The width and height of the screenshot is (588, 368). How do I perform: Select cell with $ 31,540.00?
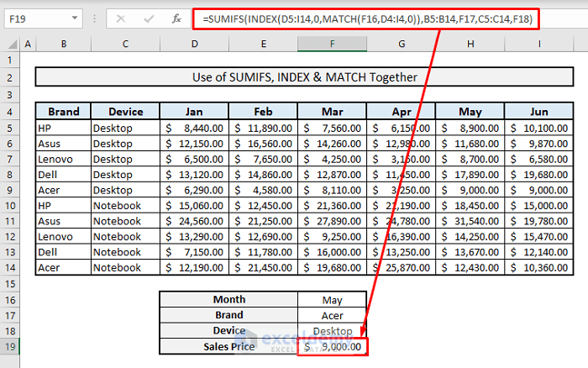click(470, 221)
